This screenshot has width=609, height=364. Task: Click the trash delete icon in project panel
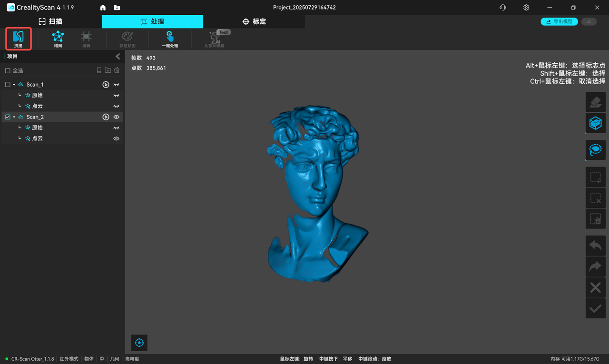click(117, 70)
